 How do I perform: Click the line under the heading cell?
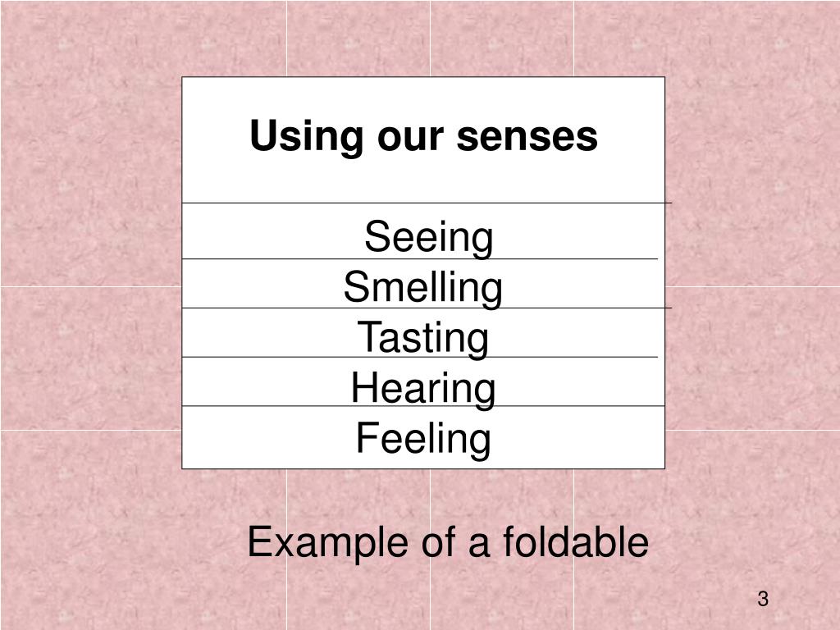(427, 203)
